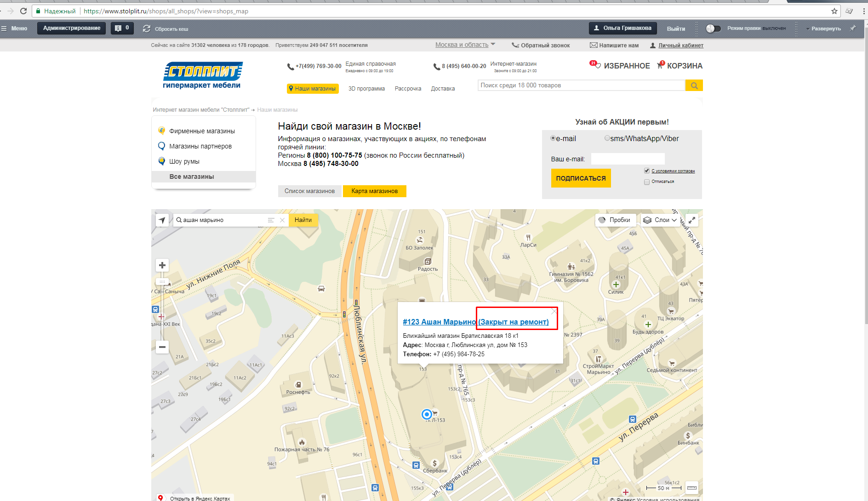Select Фирменные магазины in the side menu

click(202, 131)
